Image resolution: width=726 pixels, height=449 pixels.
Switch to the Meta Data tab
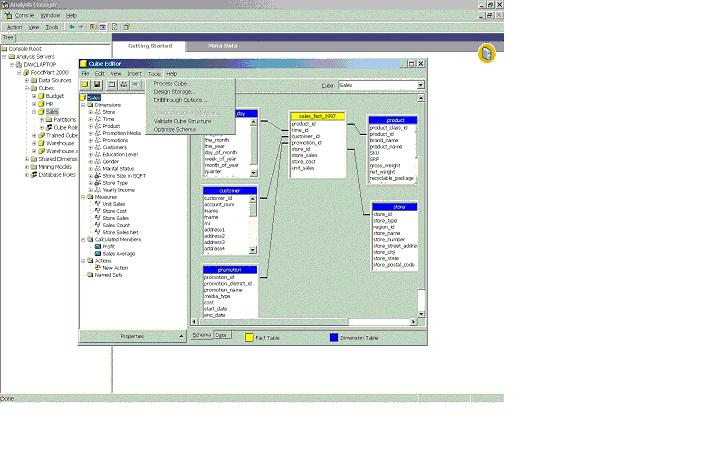[222, 46]
